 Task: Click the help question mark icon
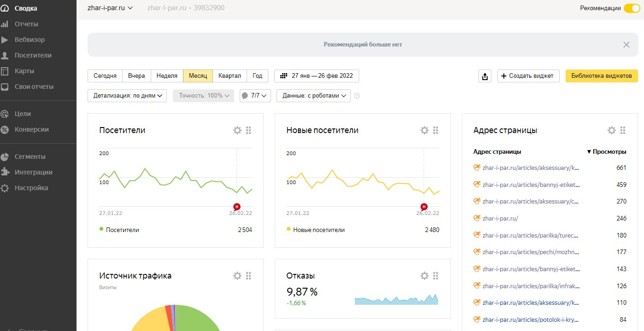(x=357, y=96)
